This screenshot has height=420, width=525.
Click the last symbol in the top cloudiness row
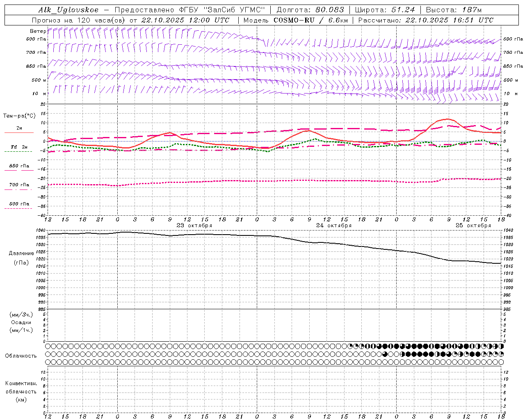(x=501, y=346)
